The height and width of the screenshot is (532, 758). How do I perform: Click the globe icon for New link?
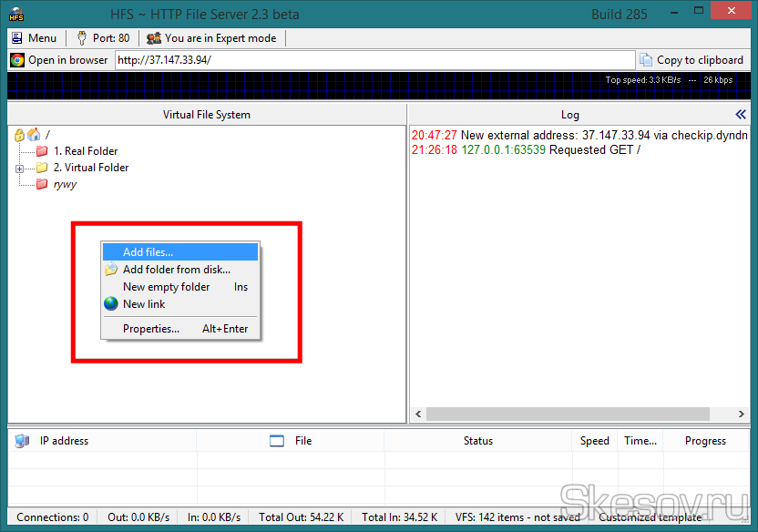coord(111,304)
